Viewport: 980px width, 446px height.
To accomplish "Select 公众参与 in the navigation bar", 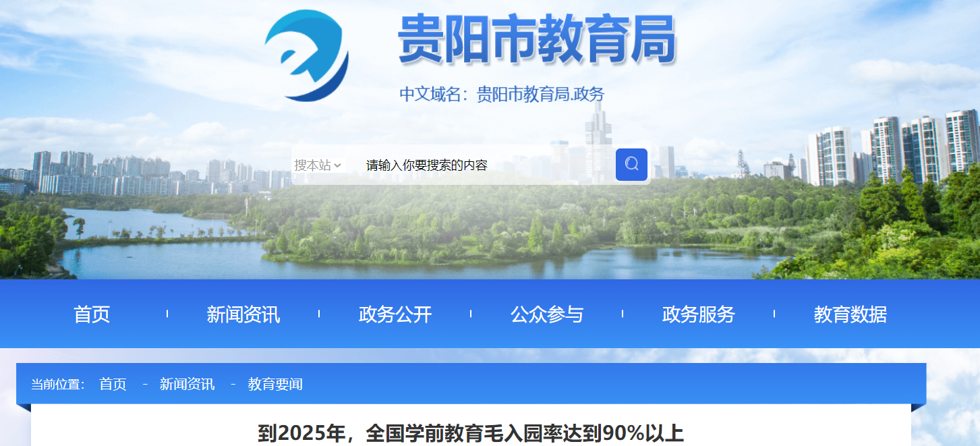I will click(547, 314).
